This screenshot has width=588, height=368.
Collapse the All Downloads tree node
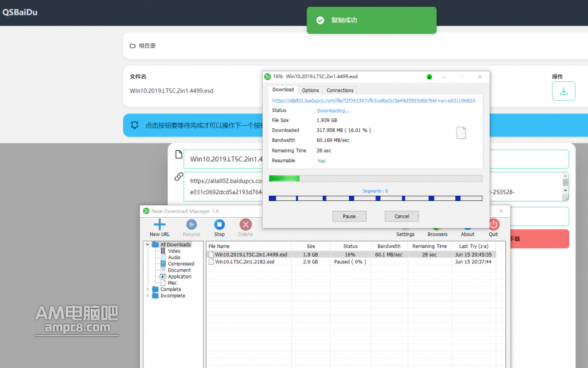coord(148,245)
